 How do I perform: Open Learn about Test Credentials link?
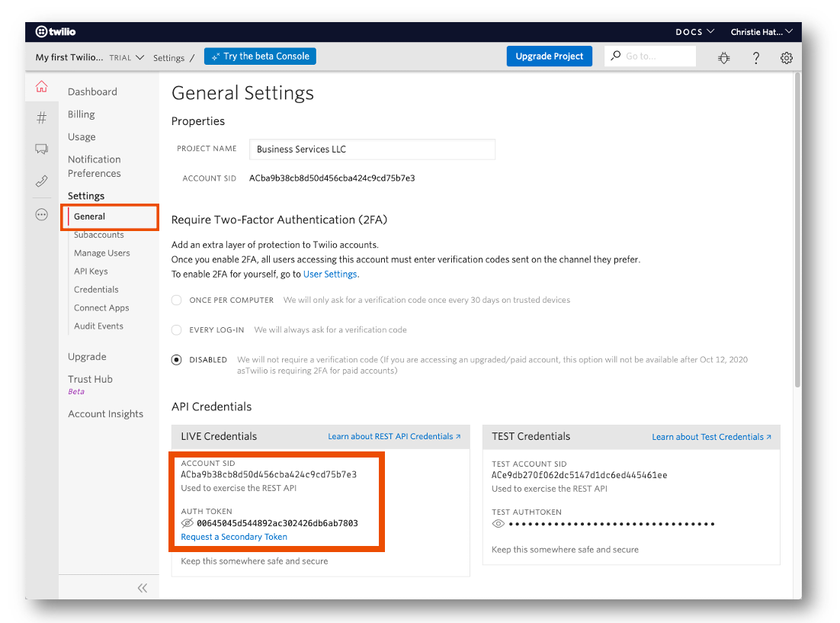tap(711, 437)
